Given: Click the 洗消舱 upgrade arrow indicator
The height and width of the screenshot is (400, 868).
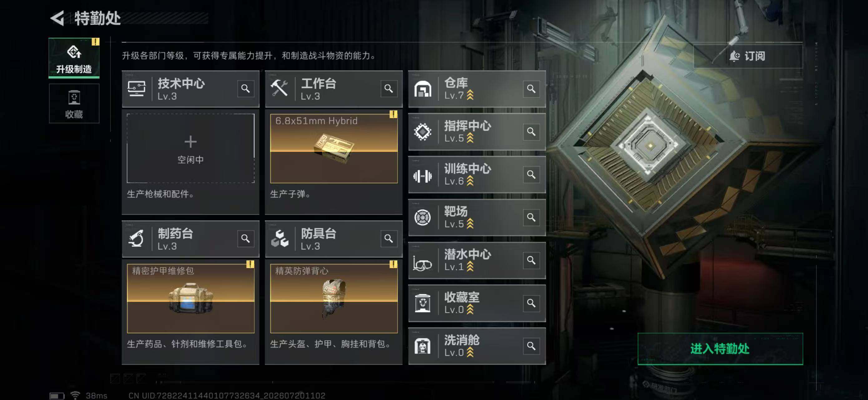Looking at the screenshot, I should tap(470, 352).
